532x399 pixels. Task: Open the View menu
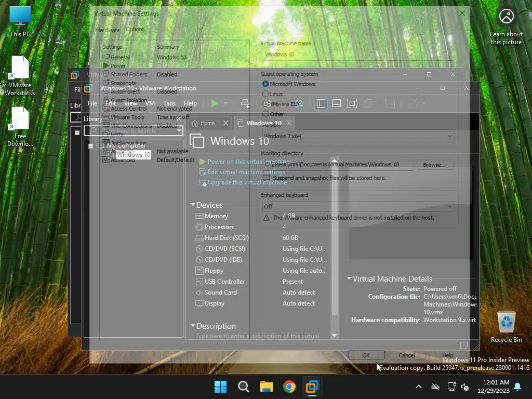[x=130, y=103]
